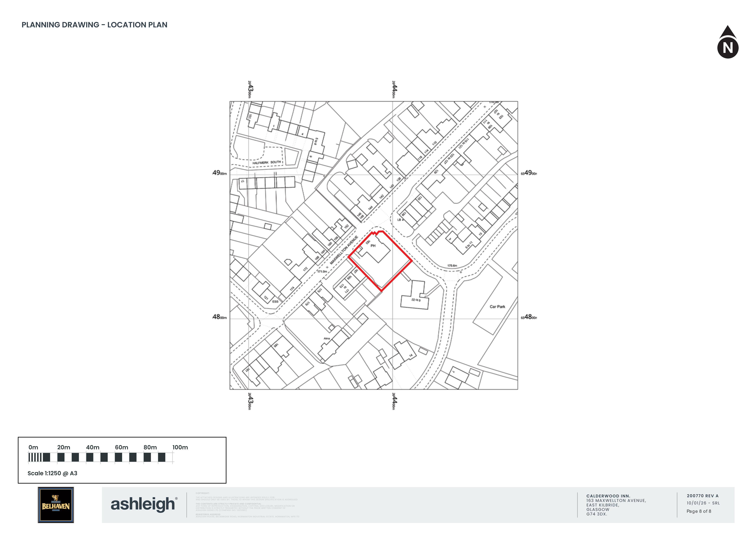The width and height of the screenshot is (756, 535).
Task: Click the 'Alma' building label
Action: (x=327, y=338)
